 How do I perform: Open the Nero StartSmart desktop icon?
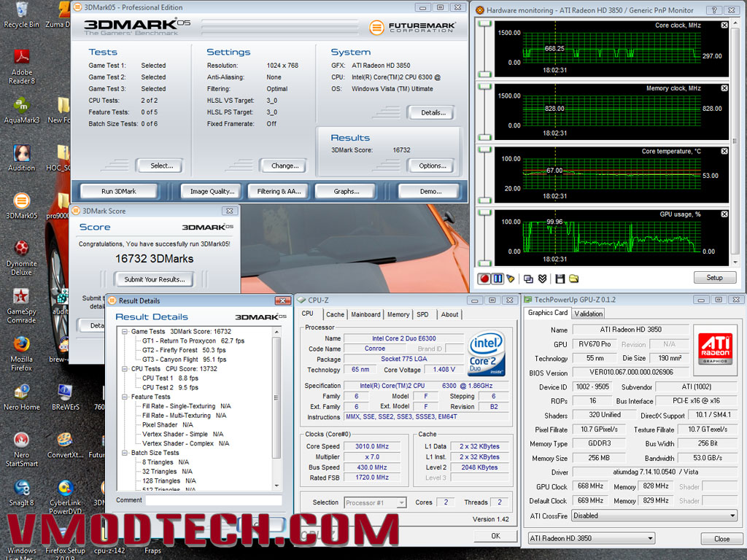pos(21,449)
